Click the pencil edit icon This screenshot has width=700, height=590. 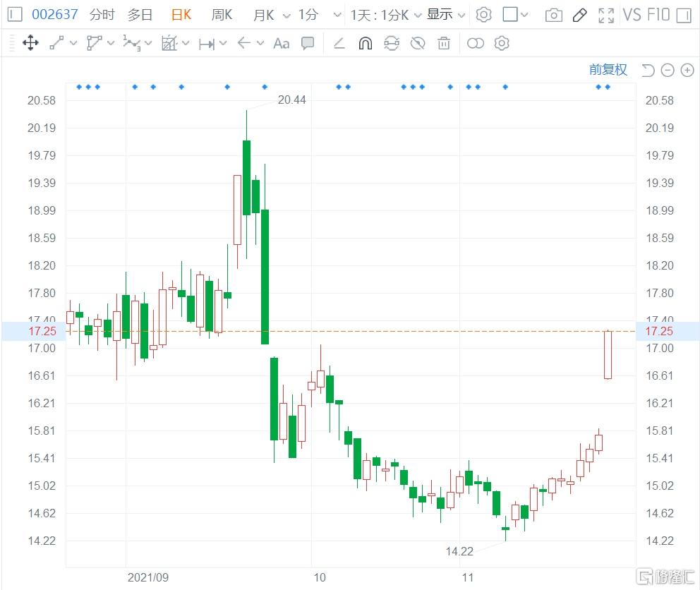[579, 16]
